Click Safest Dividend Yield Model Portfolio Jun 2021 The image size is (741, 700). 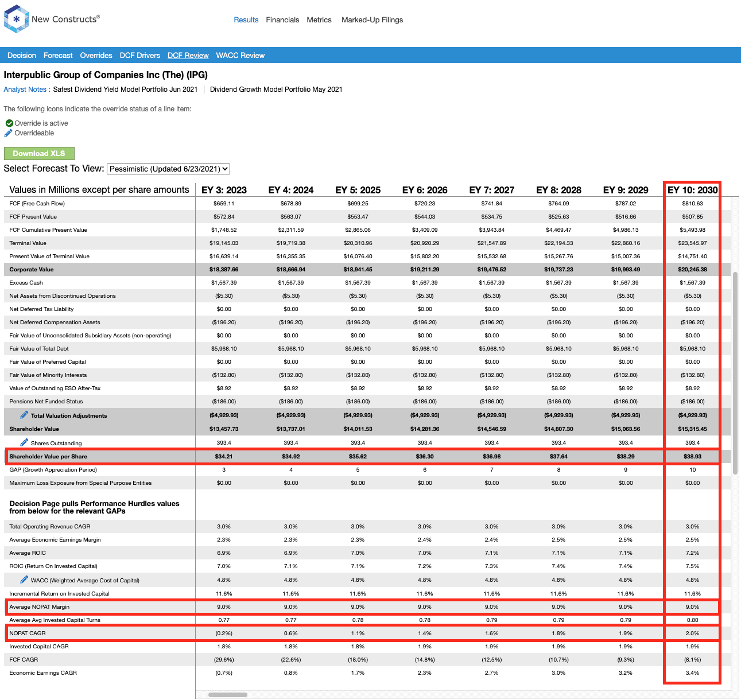click(x=125, y=90)
